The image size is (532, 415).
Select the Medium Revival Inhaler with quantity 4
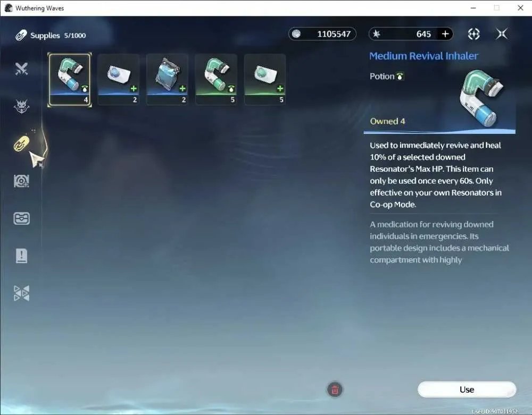tap(70, 80)
